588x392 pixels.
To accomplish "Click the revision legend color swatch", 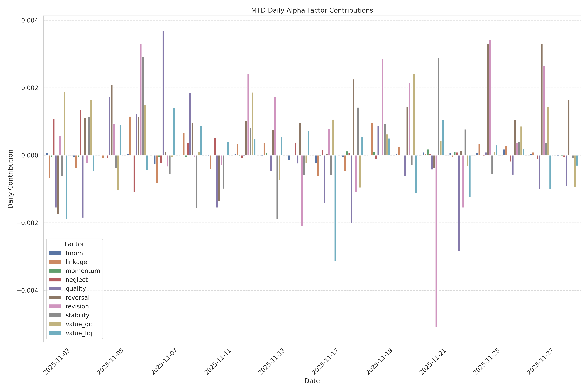I will click(x=55, y=306).
